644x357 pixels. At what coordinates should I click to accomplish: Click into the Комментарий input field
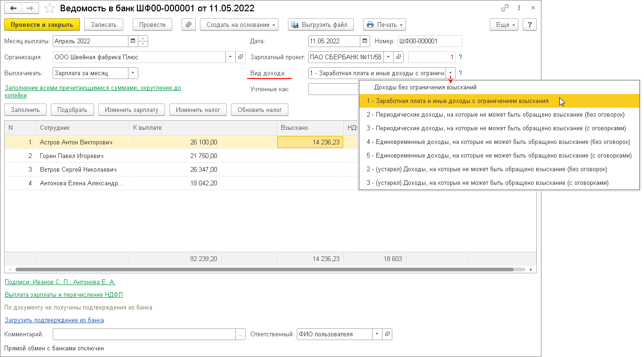pyautogui.click(x=144, y=334)
